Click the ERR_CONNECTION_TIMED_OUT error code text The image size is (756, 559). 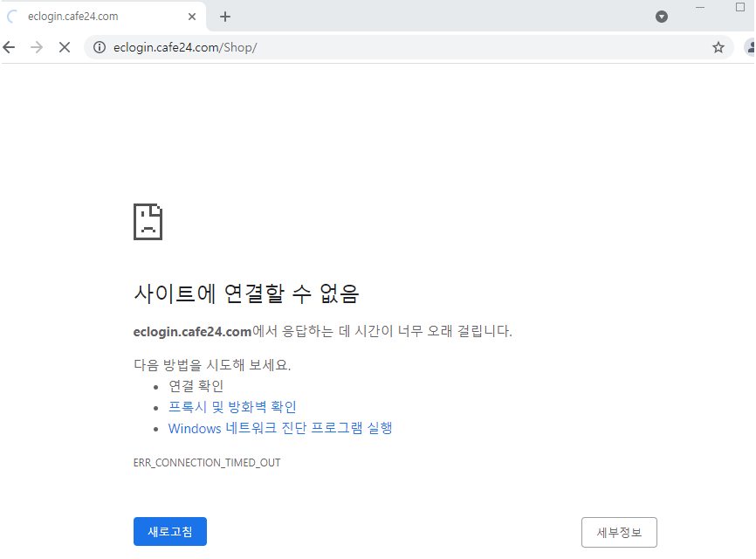(207, 462)
